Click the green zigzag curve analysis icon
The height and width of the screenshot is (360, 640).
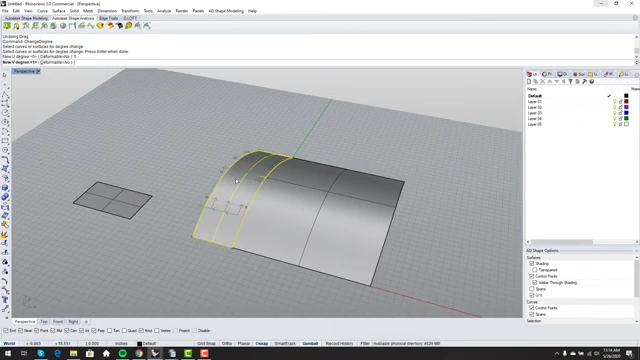tap(91, 26)
